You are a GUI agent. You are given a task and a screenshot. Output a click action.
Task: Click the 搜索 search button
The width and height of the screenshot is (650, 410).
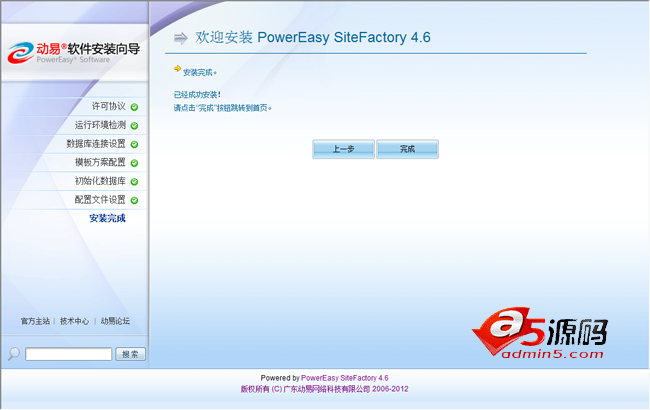[x=130, y=354]
